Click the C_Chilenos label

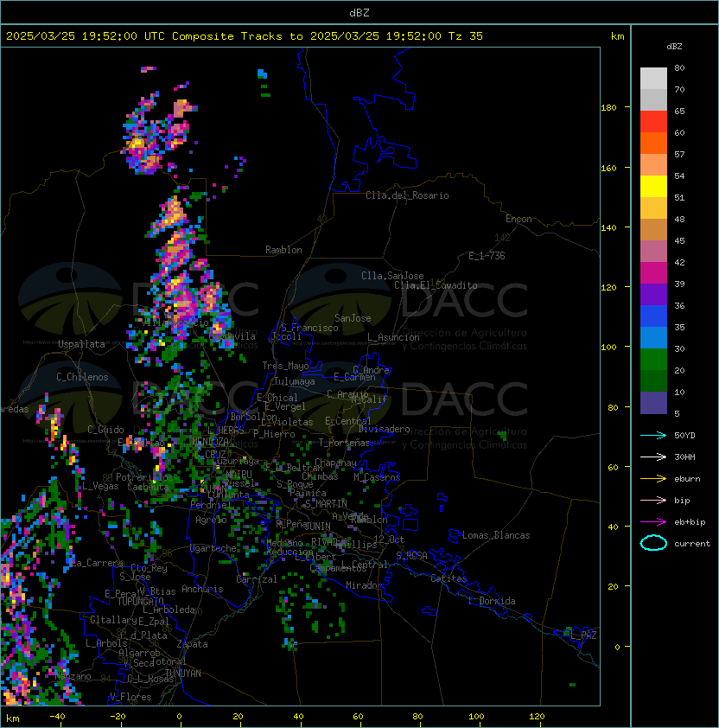(x=82, y=377)
